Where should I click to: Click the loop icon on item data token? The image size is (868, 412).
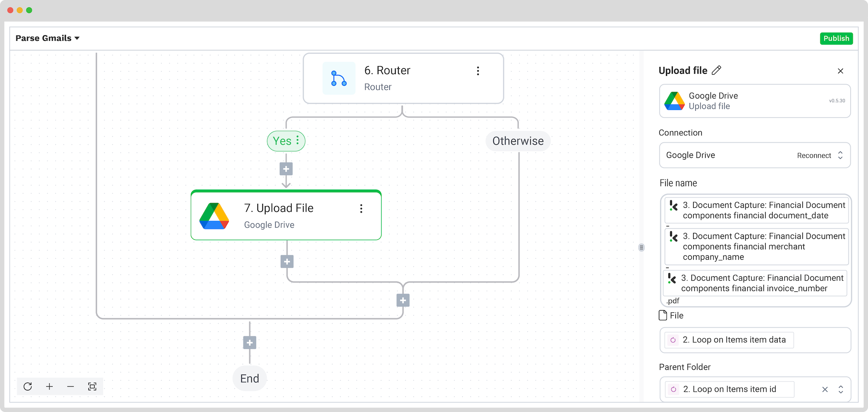pos(673,340)
